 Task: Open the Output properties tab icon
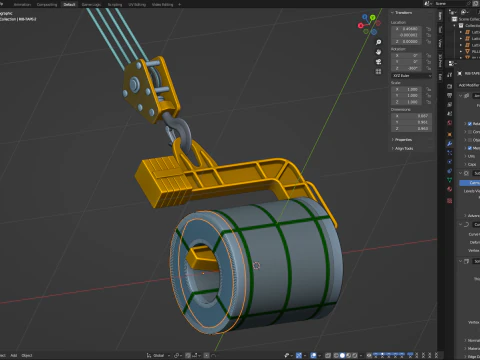(450, 96)
